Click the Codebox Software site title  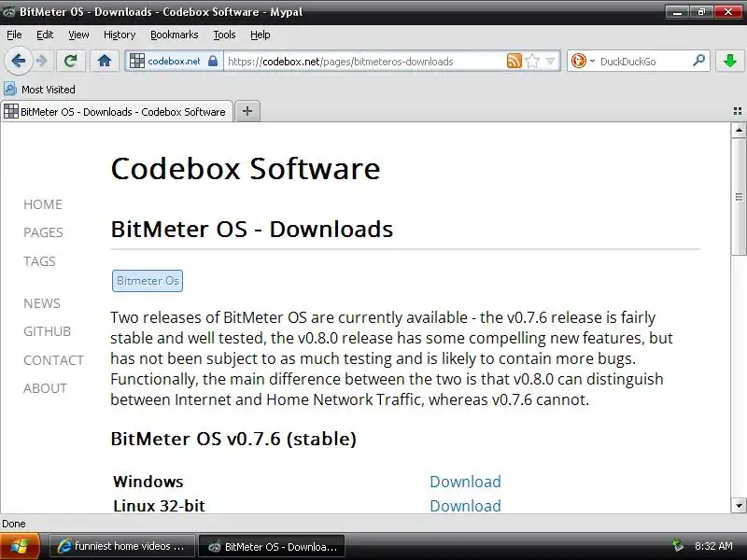click(x=246, y=169)
